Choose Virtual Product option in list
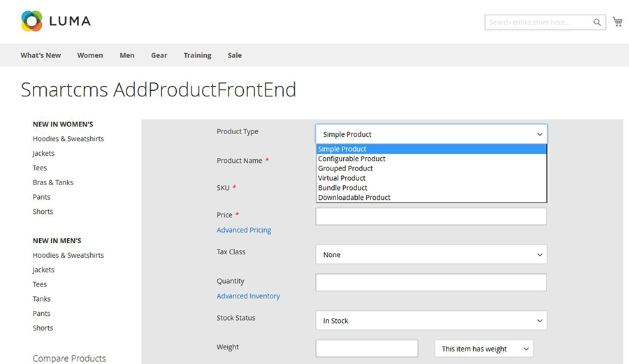This screenshot has height=364, width=629. (342, 178)
